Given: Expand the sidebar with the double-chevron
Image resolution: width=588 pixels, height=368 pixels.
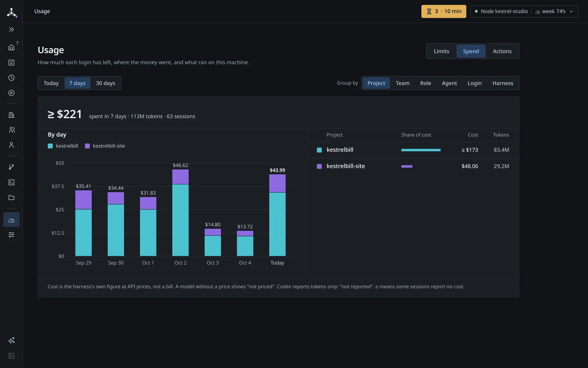Looking at the screenshot, I should tap(11, 29).
